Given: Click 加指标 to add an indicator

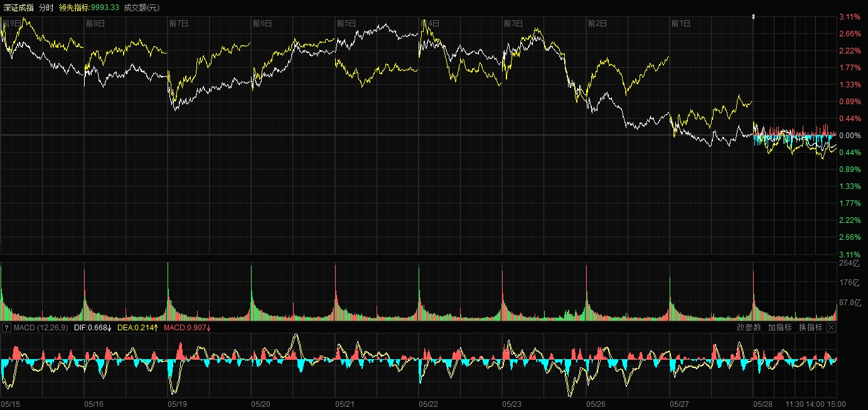Looking at the screenshot, I should pyautogui.click(x=780, y=328).
